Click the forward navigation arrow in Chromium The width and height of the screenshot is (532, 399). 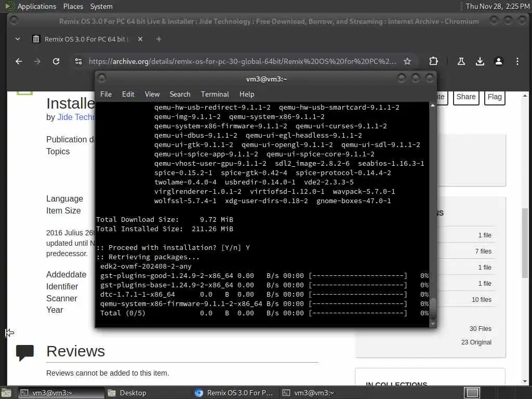click(x=37, y=61)
